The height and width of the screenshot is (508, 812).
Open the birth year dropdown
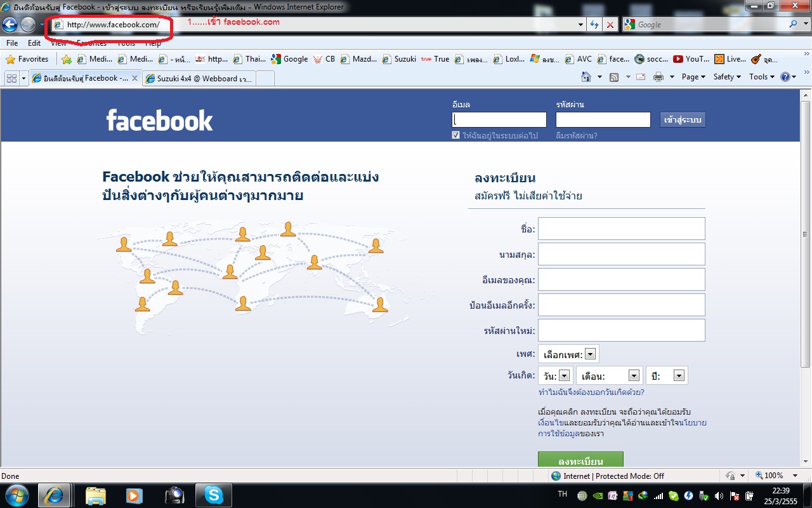point(678,376)
